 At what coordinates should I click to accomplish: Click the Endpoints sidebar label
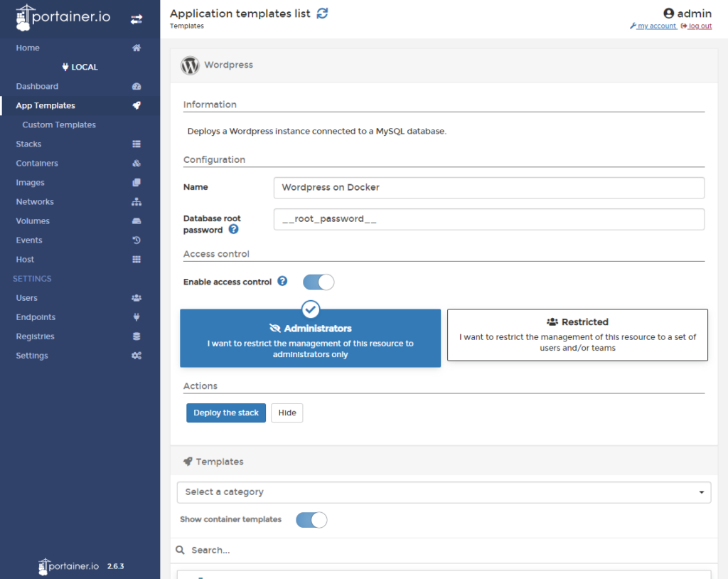(36, 317)
